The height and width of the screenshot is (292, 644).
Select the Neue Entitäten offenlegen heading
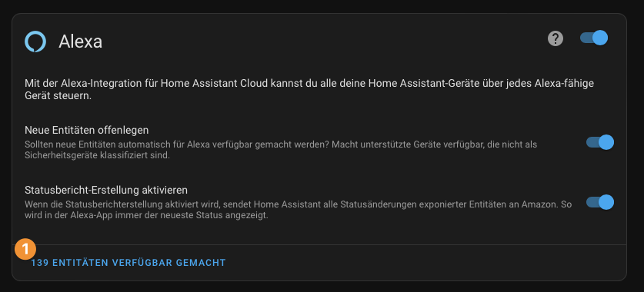click(87, 130)
